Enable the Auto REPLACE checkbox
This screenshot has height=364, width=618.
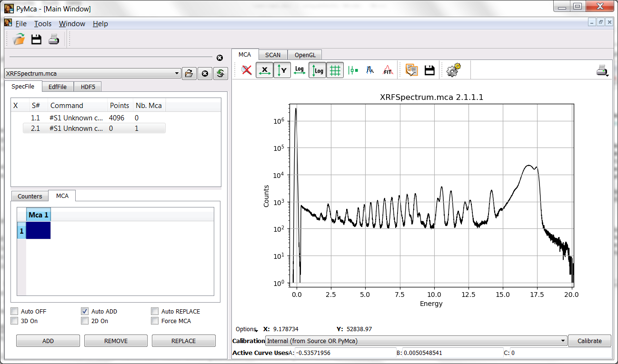point(155,311)
